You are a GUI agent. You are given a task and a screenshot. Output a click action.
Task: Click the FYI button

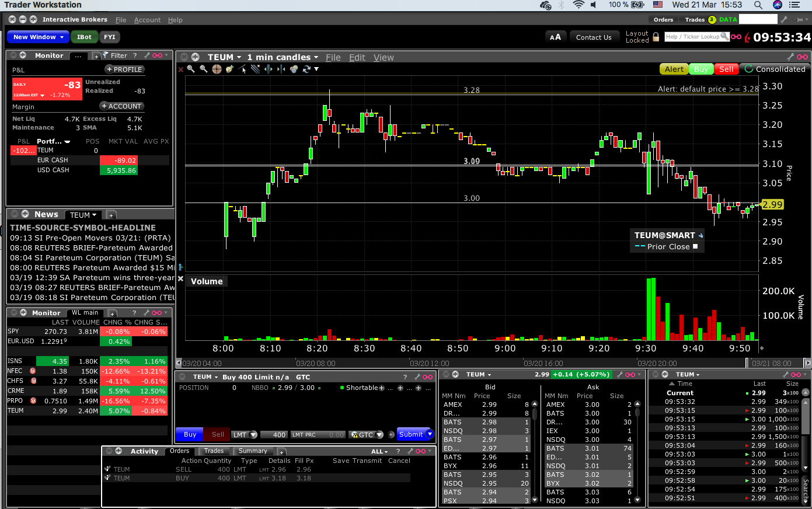[110, 37]
